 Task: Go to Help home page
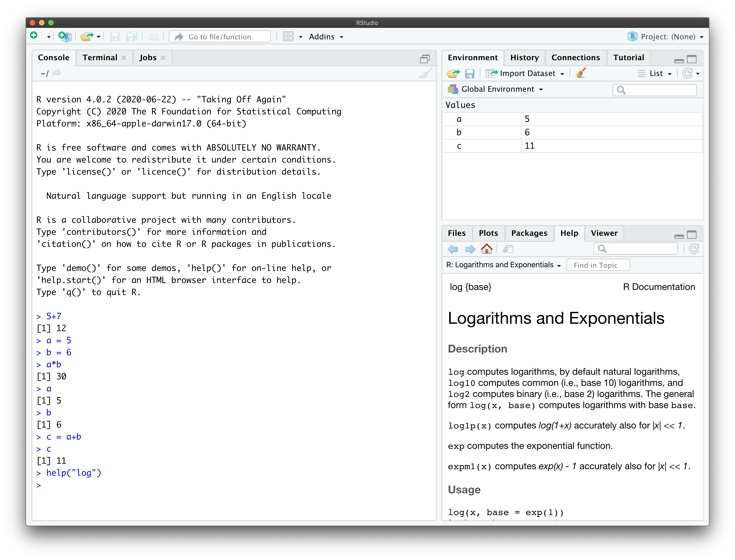[x=486, y=249]
